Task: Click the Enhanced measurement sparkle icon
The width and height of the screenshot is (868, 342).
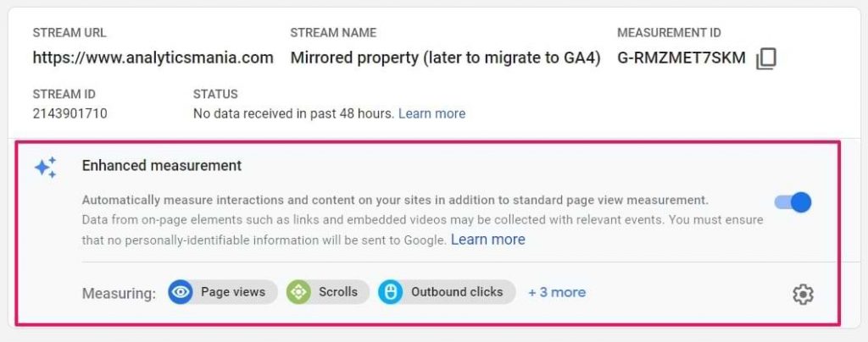Action: click(46, 168)
